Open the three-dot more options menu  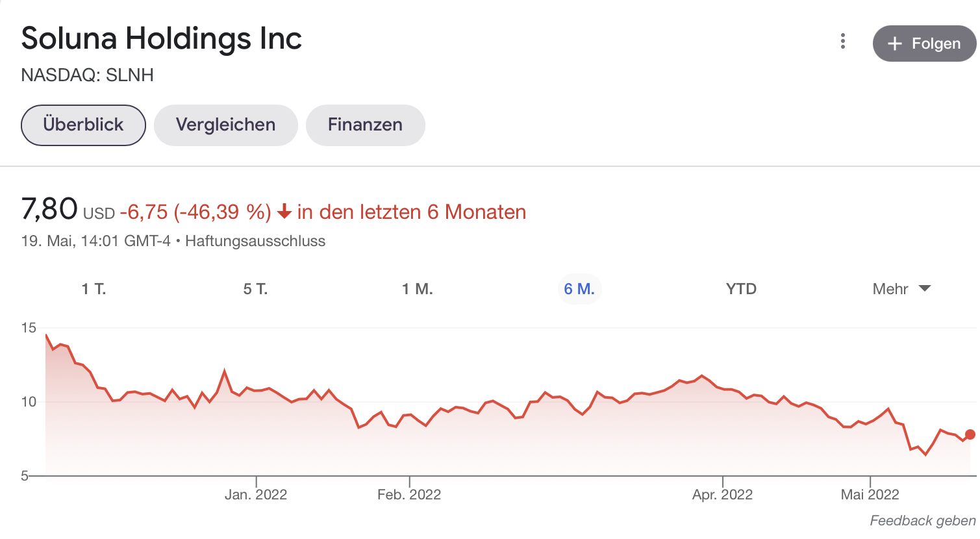pyautogui.click(x=842, y=42)
